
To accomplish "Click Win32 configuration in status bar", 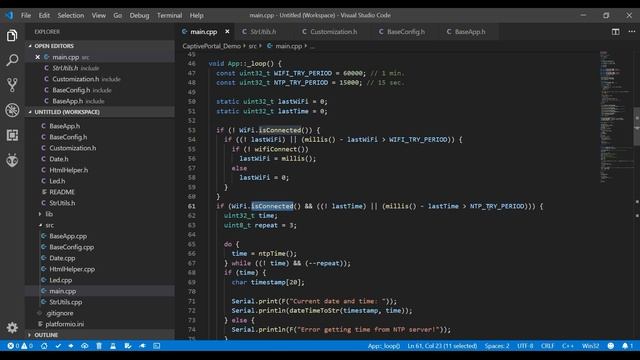I will 590,346.
